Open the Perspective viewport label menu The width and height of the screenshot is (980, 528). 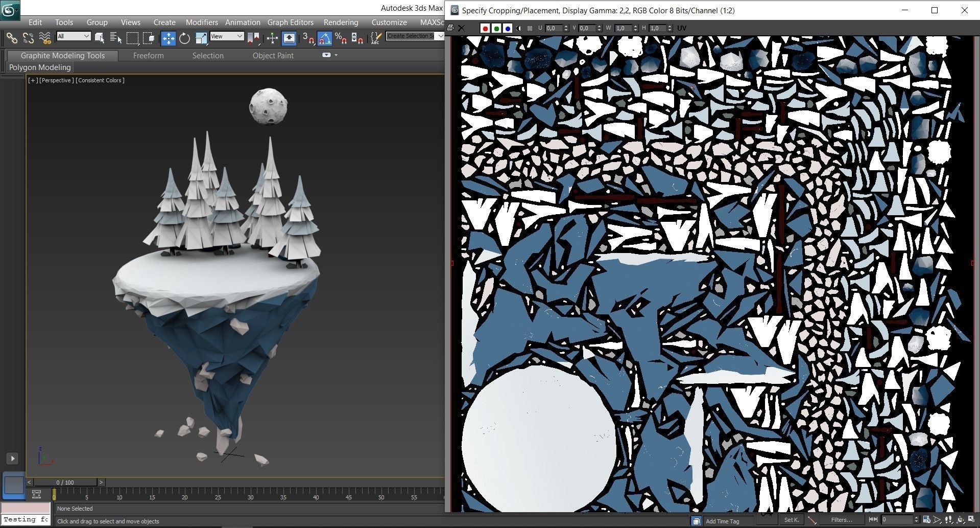pos(56,80)
